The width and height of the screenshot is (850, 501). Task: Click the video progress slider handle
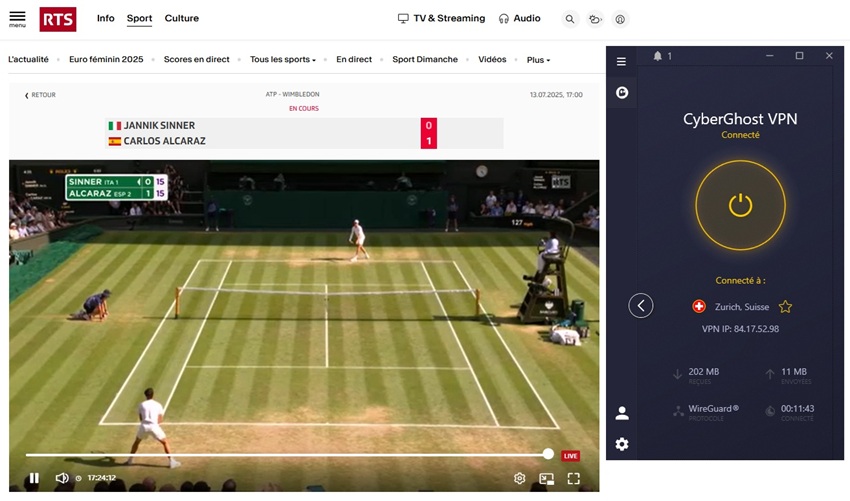pos(549,454)
